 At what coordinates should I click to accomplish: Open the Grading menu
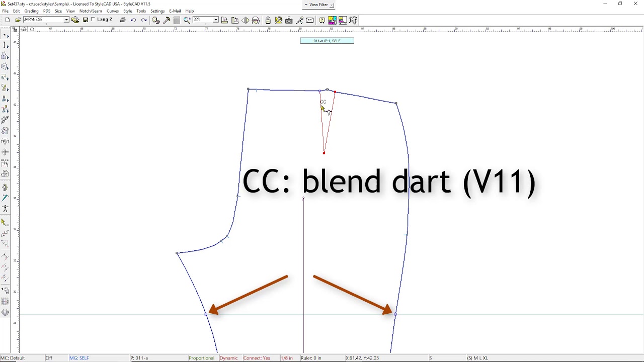pos(31,11)
